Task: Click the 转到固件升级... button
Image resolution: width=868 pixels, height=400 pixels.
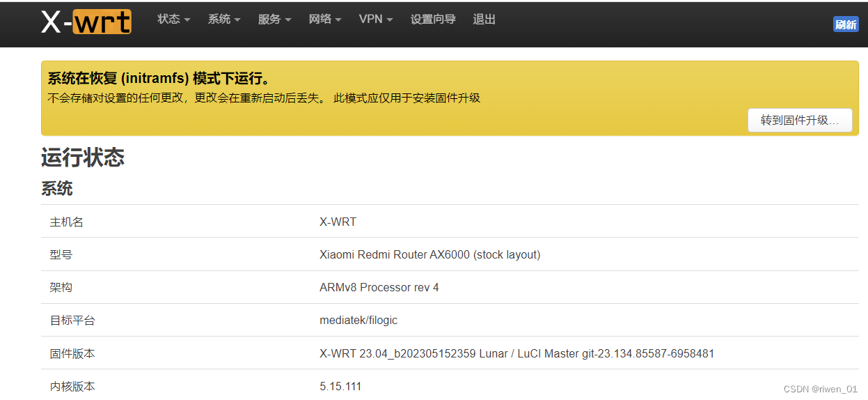Action: coord(800,120)
